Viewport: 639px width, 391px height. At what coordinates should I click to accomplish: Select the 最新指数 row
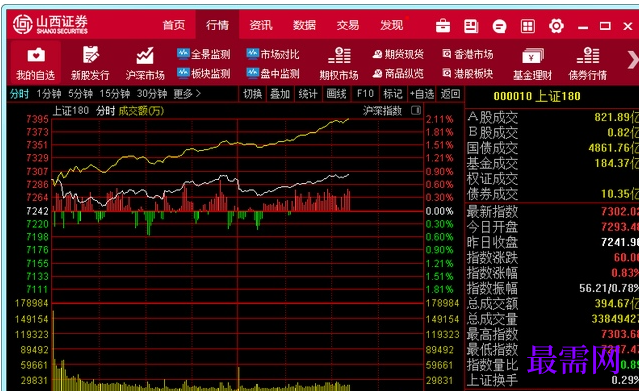pos(553,212)
